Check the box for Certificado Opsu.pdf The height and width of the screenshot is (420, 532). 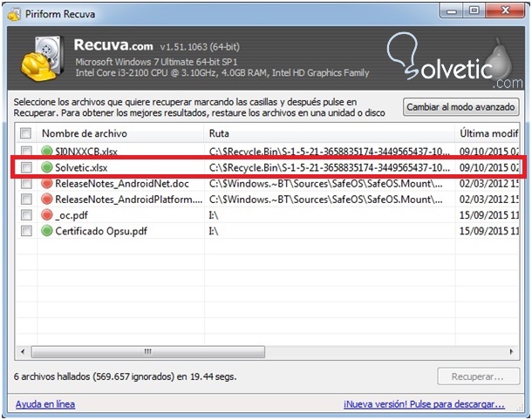tap(26, 231)
